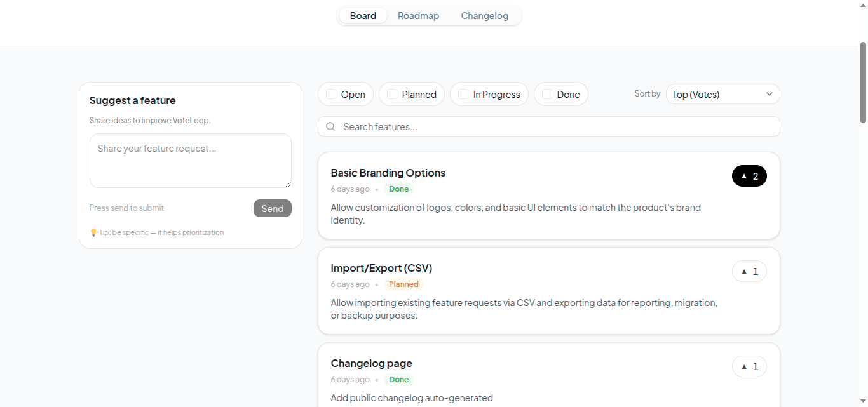Check the Done filter checkbox
The width and height of the screenshot is (868, 407).
coord(547,94)
